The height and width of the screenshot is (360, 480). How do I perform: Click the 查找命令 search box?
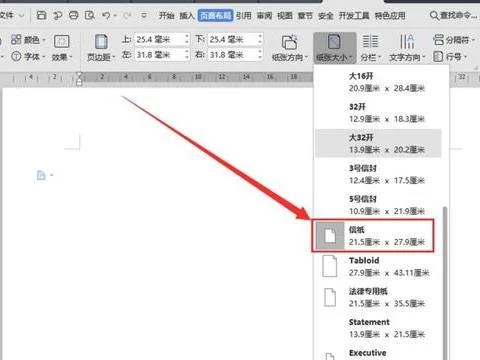(x=453, y=15)
